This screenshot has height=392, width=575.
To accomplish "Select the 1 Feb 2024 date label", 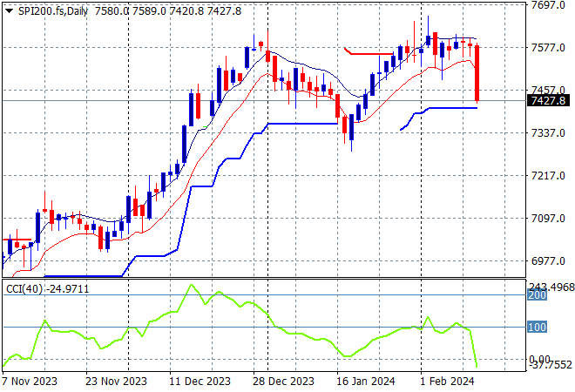I will 447,382.
